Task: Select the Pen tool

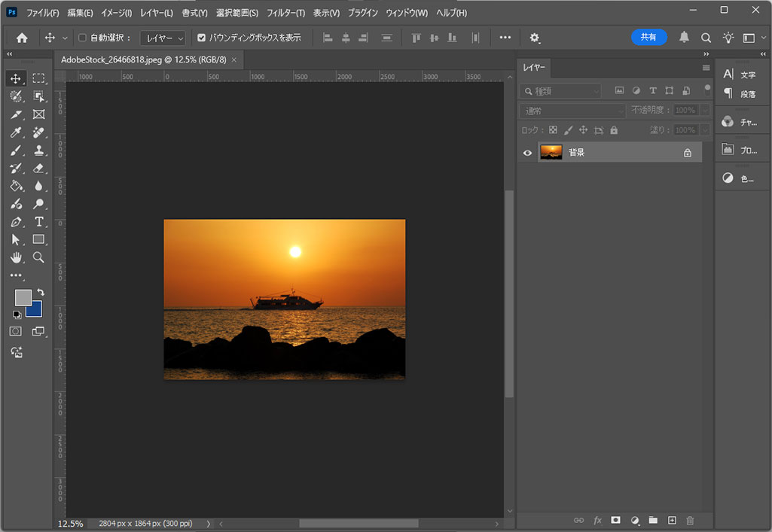Action: pyautogui.click(x=16, y=222)
